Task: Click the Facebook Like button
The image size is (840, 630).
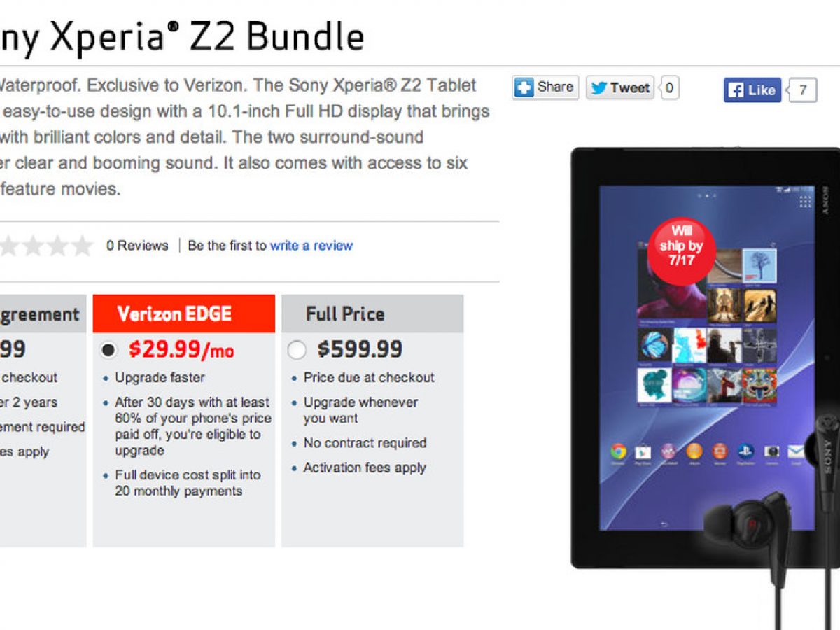Action: click(752, 90)
